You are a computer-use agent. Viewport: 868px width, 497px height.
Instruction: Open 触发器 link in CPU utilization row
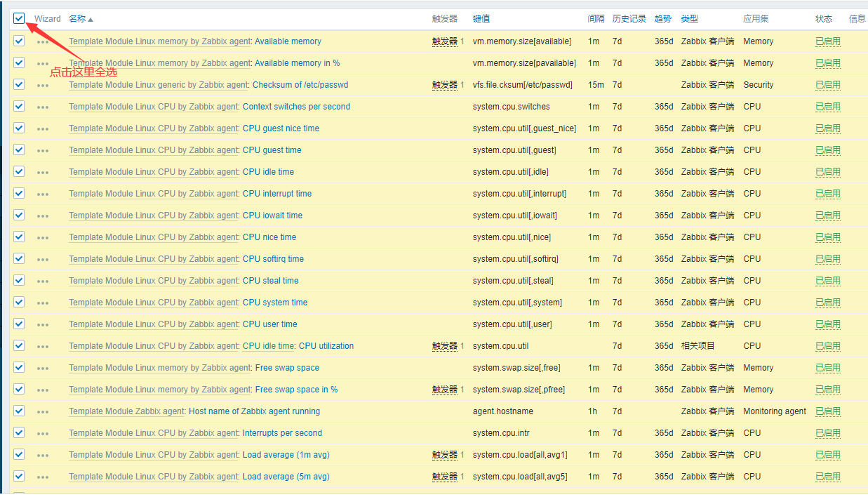445,346
